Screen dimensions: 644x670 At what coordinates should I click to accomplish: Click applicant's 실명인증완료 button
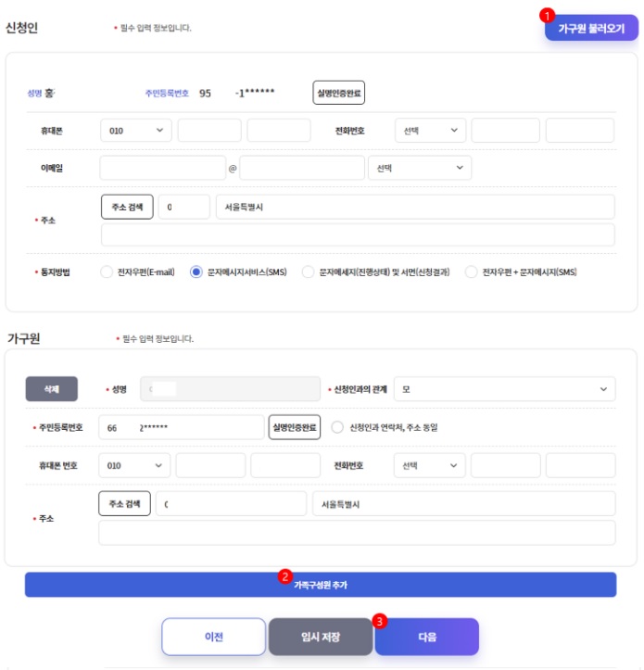pyautogui.click(x=338, y=93)
